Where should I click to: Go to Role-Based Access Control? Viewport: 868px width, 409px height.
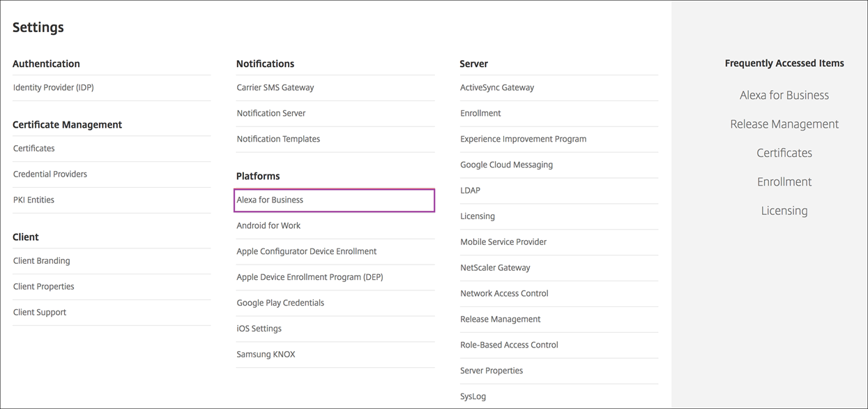[509, 345]
